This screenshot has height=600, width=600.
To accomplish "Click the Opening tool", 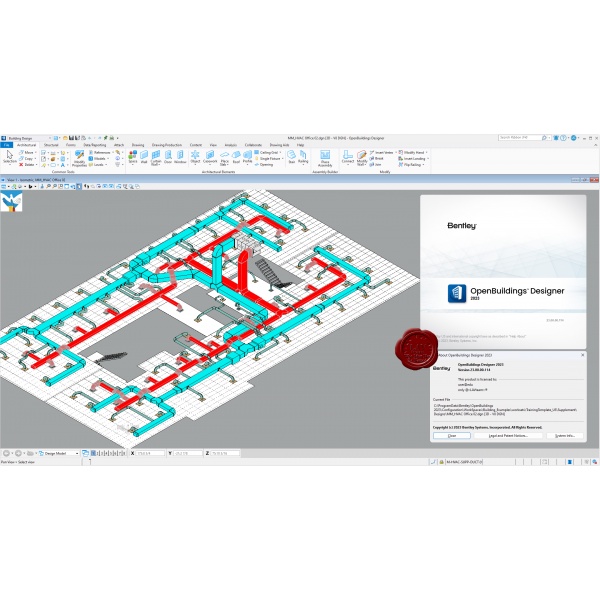I will [x=264, y=165].
